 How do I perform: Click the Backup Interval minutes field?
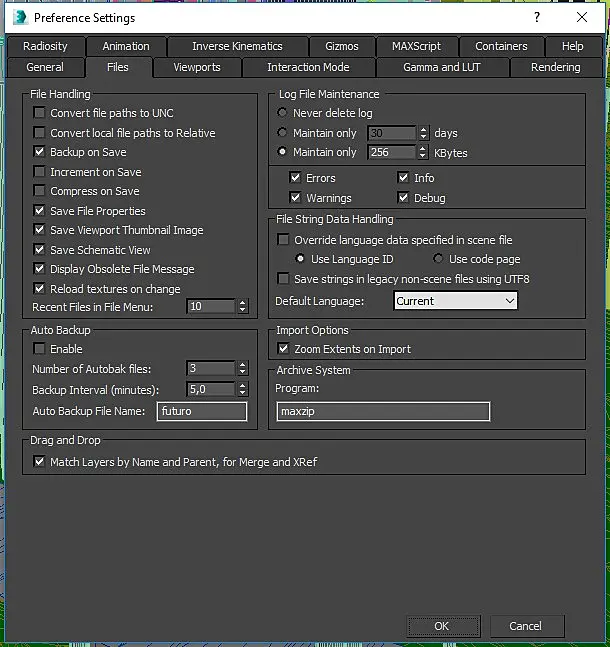coord(211,389)
